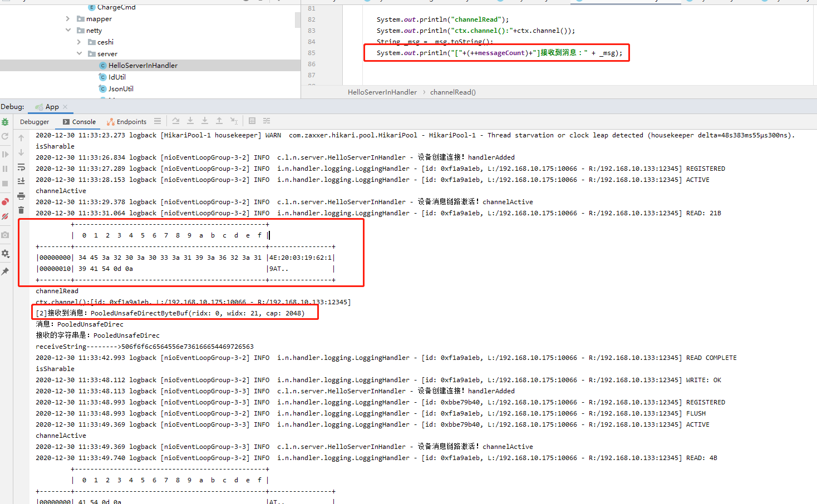The width and height of the screenshot is (817, 504).
Task: Pause the running program
Action: coord(5,169)
